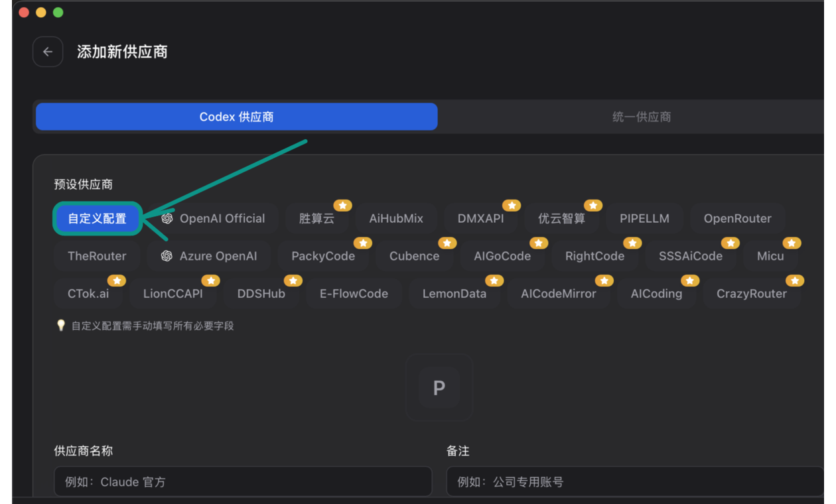Select DDSHub preset
836x504 pixels.
(261, 294)
